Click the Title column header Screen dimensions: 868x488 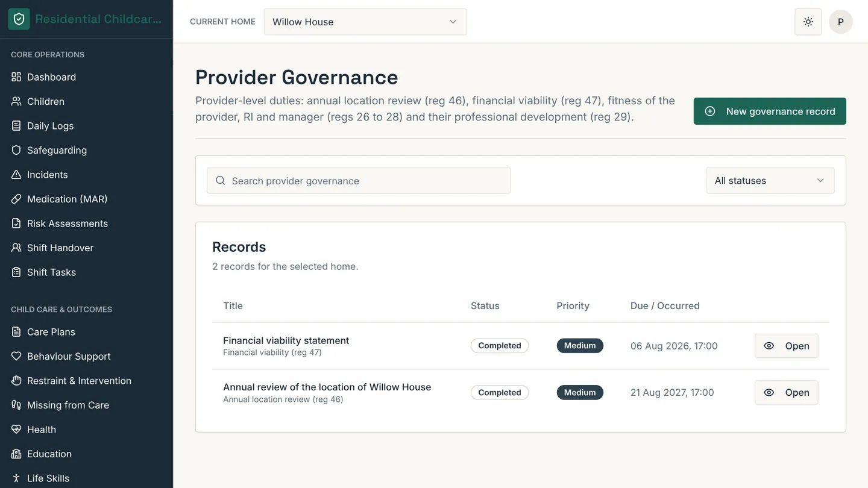[x=233, y=305]
